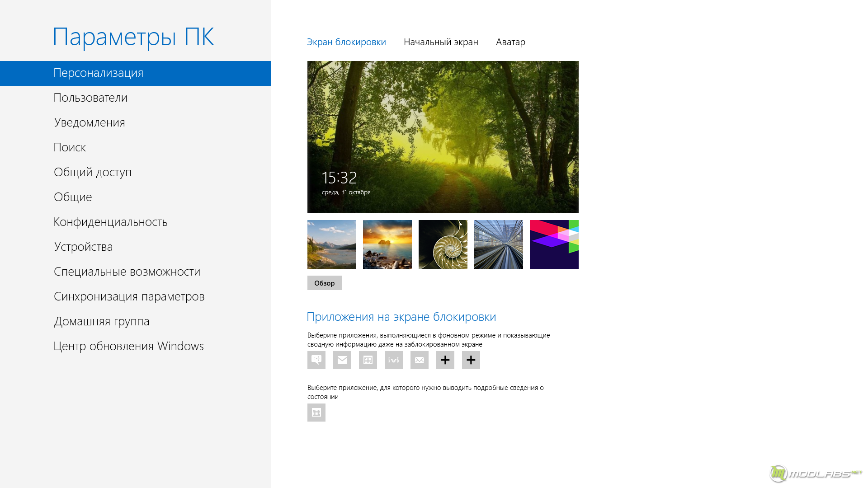Choose the mountain lake lock screen thumbnail
The image size is (868, 488).
tap(332, 244)
